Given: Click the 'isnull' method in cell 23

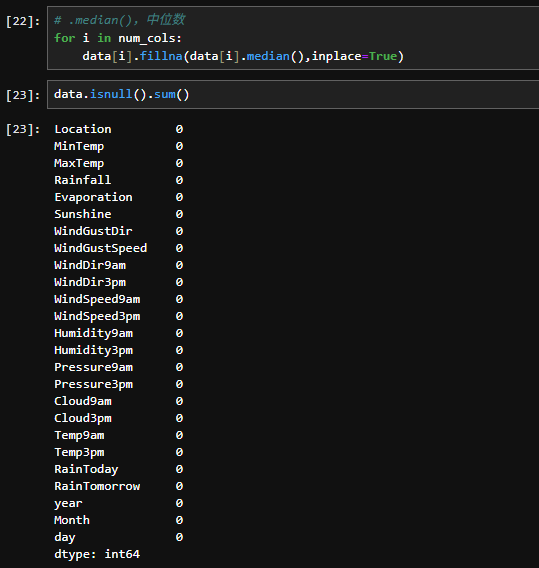Looking at the screenshot, I should pos(111,94).
